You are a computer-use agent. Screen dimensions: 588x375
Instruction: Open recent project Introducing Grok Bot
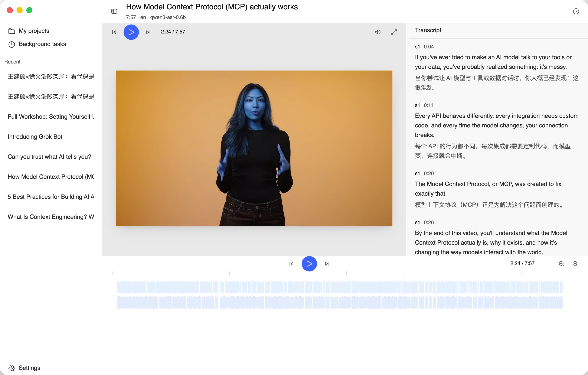[35, 137]
